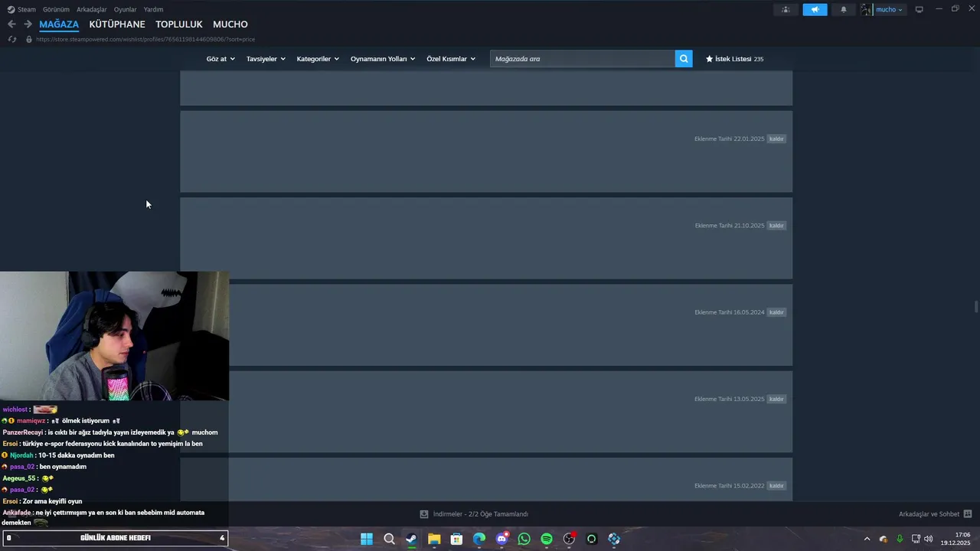Show hidden system tray icons
This screenshot has width=980, height=551.
[x=867, y=539]
